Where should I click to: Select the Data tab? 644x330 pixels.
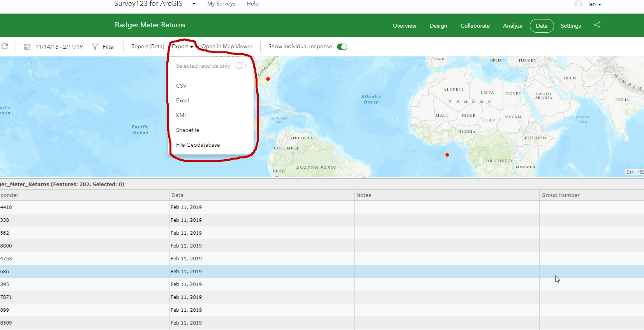point(542,26)
